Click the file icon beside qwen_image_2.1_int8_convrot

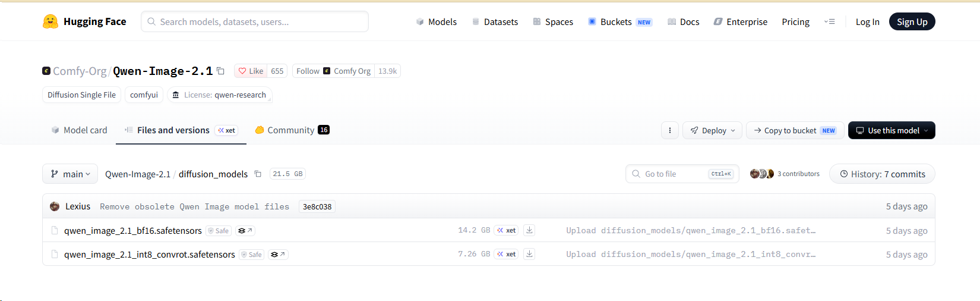click(55, 254)
